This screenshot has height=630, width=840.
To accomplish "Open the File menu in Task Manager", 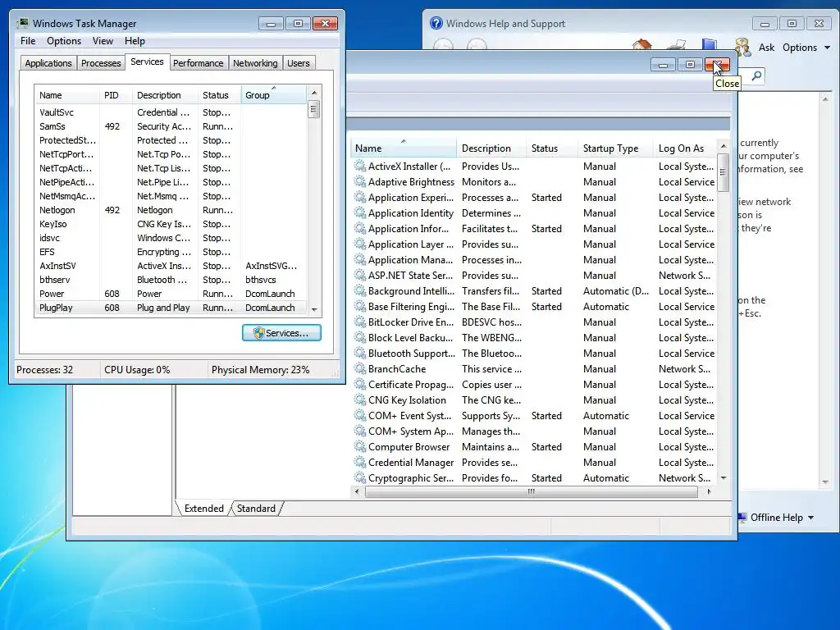I will point(28,41).
